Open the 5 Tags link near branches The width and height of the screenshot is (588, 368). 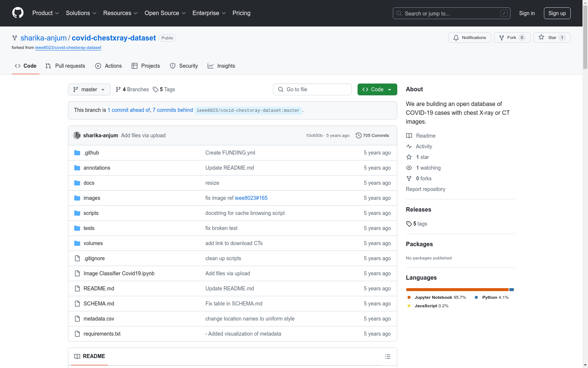click(x=164, y=89)
